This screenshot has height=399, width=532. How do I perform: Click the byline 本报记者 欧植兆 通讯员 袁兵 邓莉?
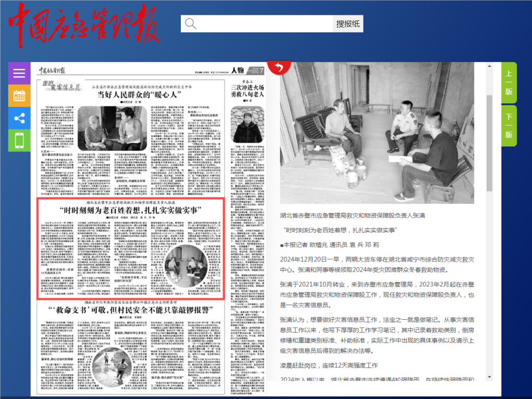330,245
